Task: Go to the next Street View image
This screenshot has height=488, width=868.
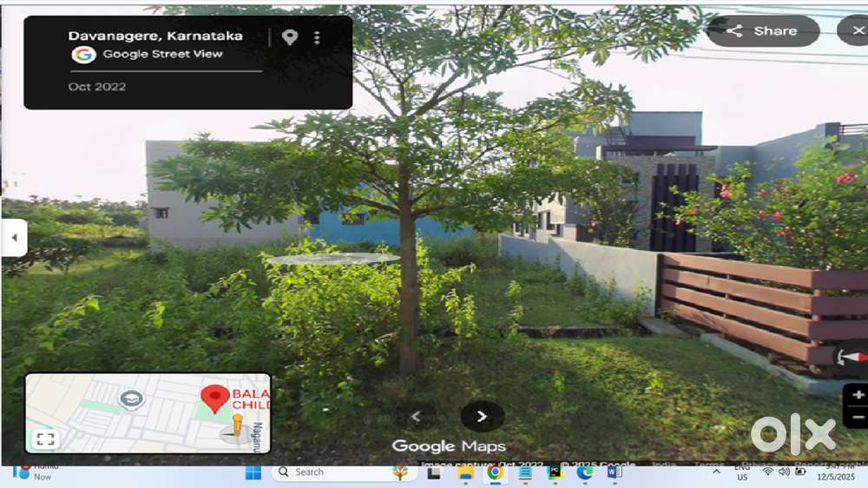Action: (x=482, y=416)
